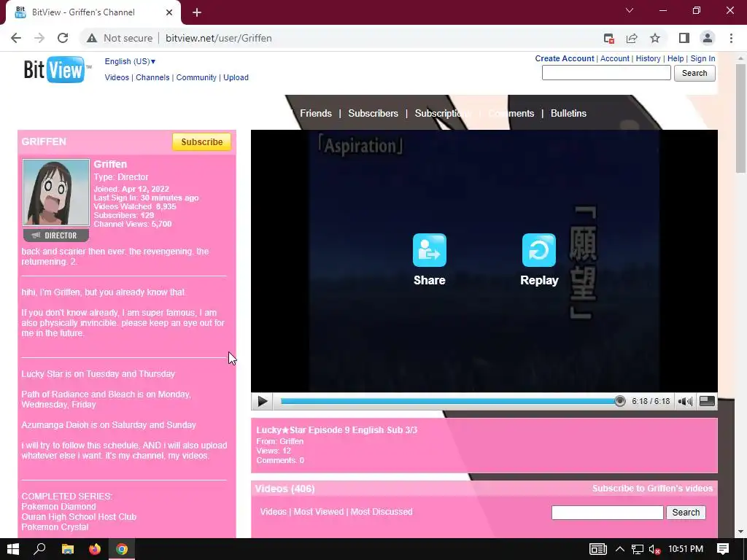Screen dimensions: 747x560
Task: Close the BitView browser tab
Action: pos(169,12)
